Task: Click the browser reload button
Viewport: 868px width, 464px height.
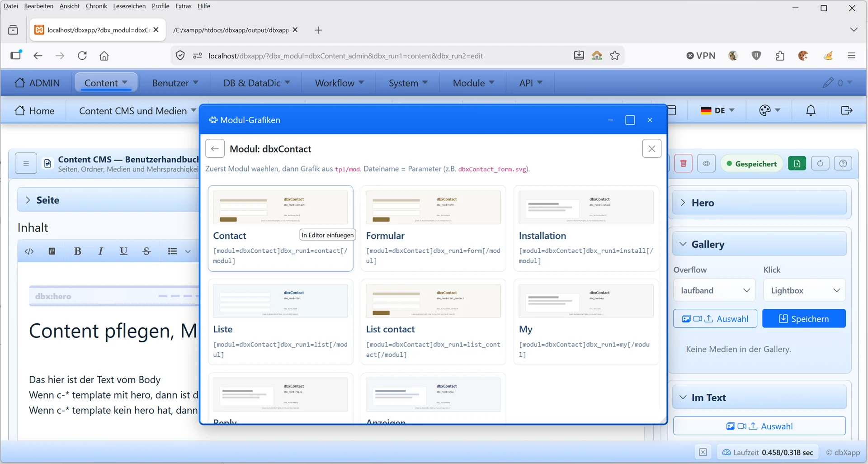Action: point(82,56)
